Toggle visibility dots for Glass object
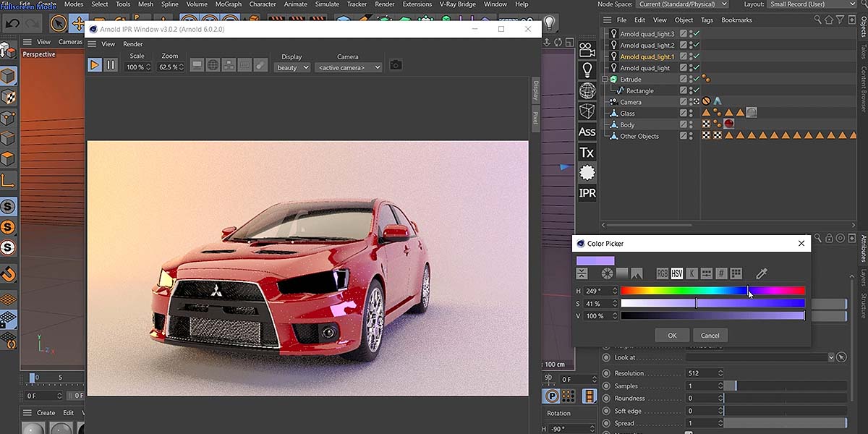The image size is (868, 434). coord(691,113)
